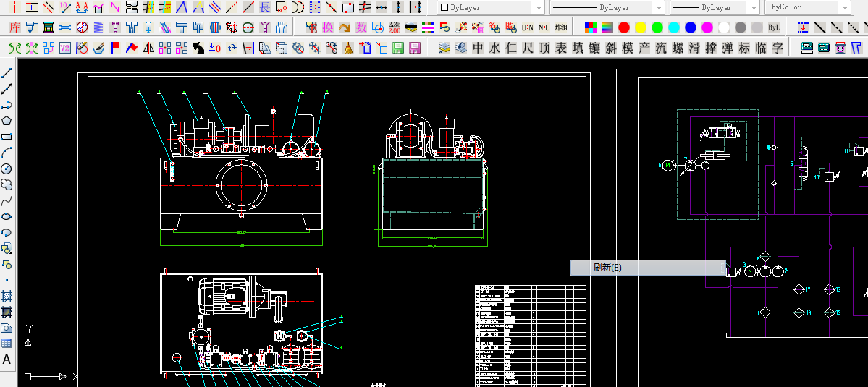Pick the blue color swatch
This screenshot has height=387, width=868.
(x=691, y=27)
